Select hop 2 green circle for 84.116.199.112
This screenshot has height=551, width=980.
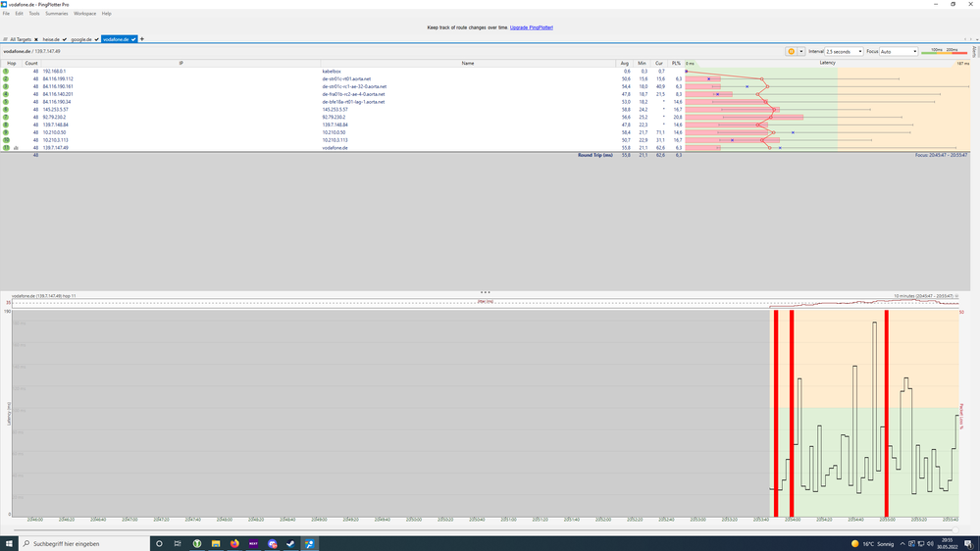pos(6,78)
